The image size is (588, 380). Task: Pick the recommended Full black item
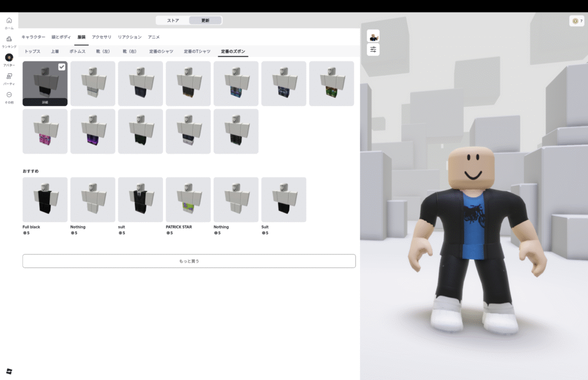click(x=45, y=200)
